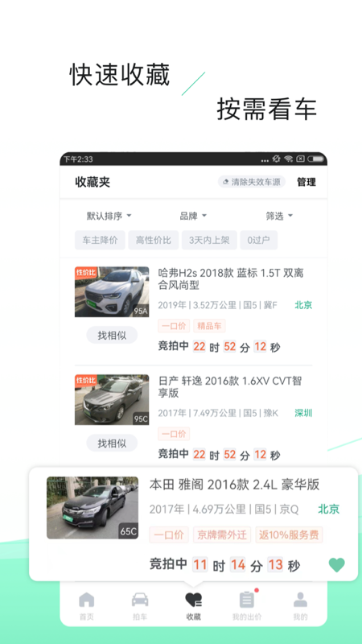Tap the battery icon in the status bar

click(x=315, y=159)
